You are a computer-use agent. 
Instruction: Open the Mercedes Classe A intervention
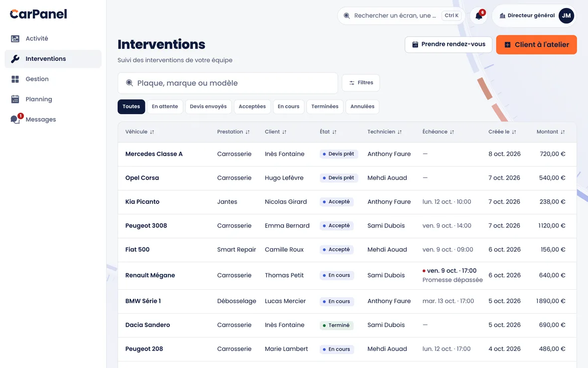(347, 154)
